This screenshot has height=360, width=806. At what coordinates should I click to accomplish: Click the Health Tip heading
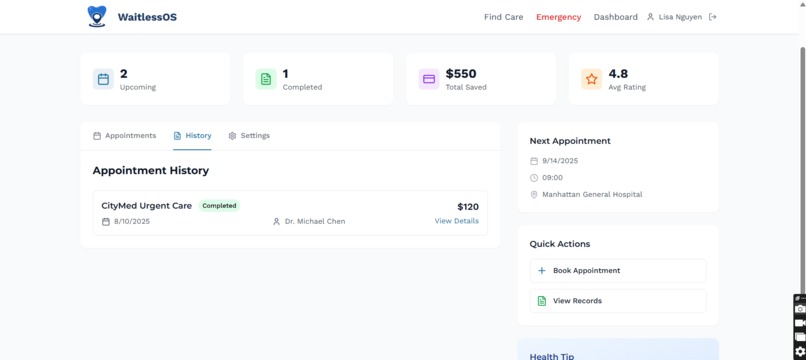[552, 356]
